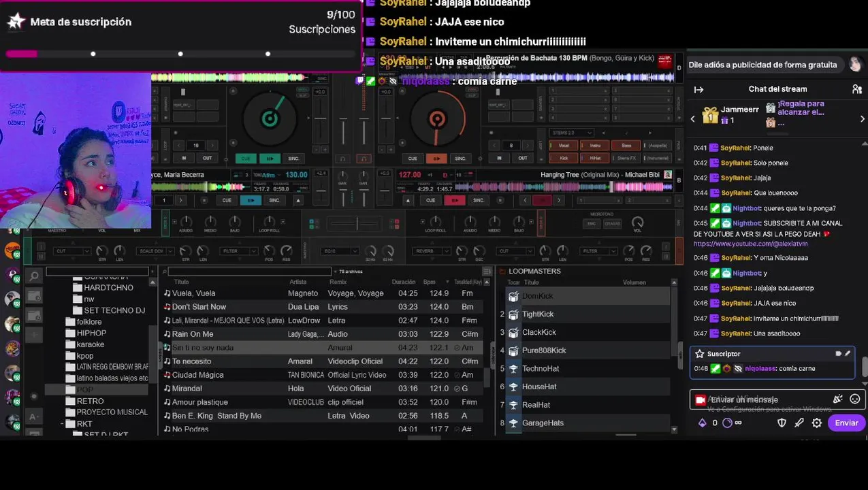The image size is (868, 490).
Task: Click CUE on the top left deck
Action: 246,159
